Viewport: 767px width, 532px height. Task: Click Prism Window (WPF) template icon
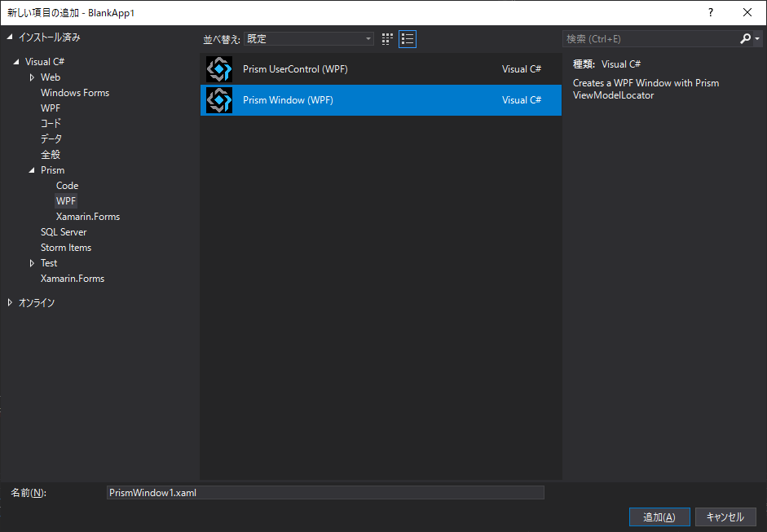pos(219,100)
